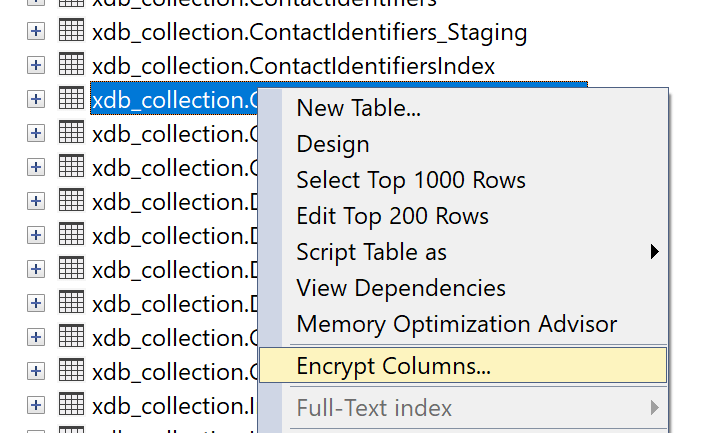Click the table icon on the bottom xdb_collection.I row

tap(70, 405)
